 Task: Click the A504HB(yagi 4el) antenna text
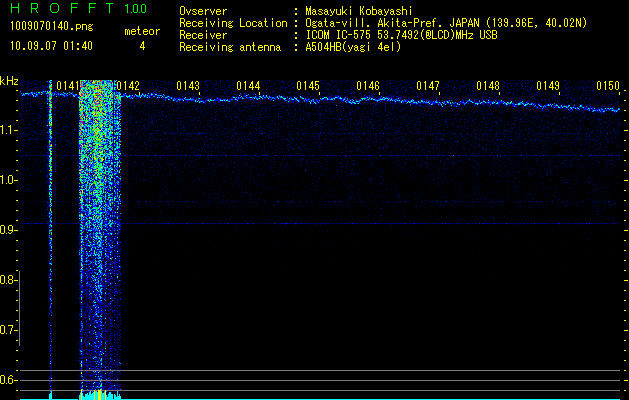coord(353,47)
